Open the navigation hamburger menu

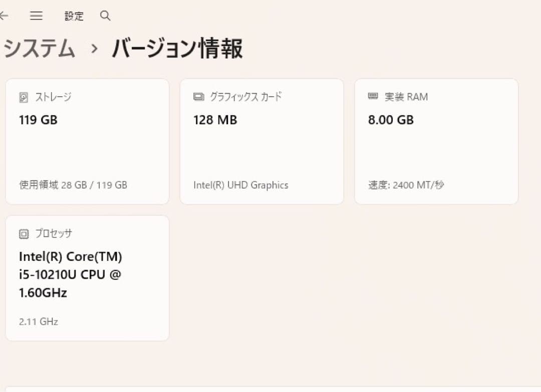[x=36, y=16]
